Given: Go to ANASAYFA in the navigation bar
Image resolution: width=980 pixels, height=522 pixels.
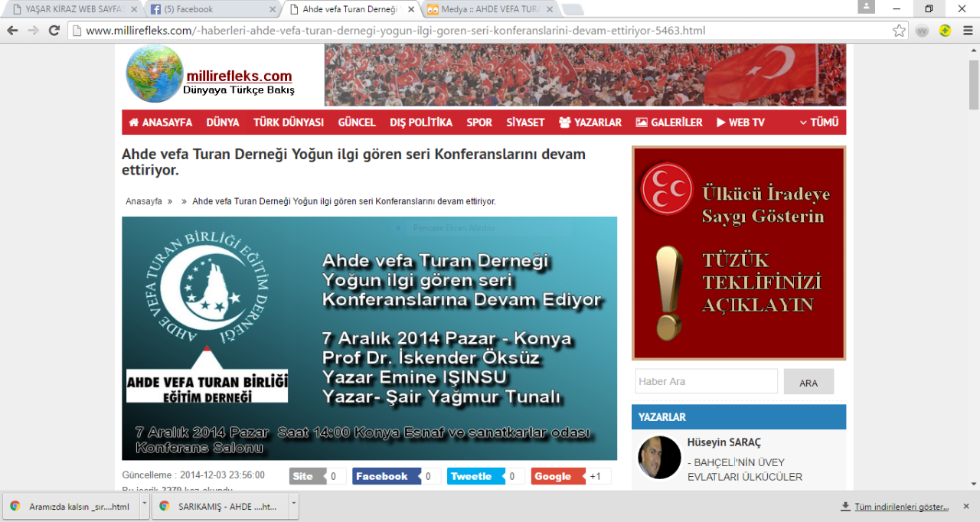Looking at the screenshot, I should (x=160, y=122).
